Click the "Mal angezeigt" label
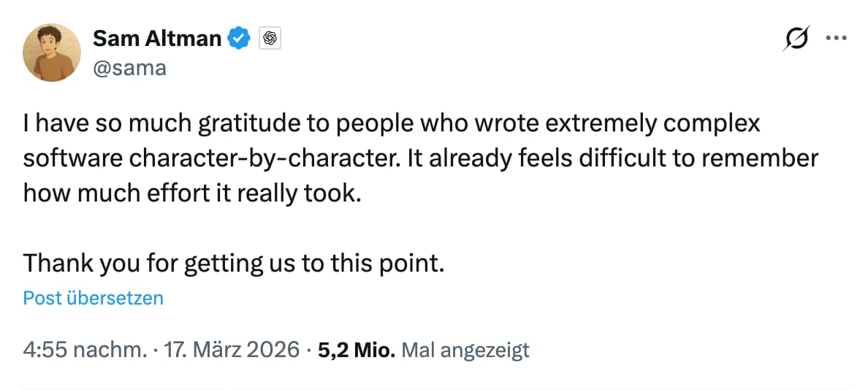 point(465,350)
